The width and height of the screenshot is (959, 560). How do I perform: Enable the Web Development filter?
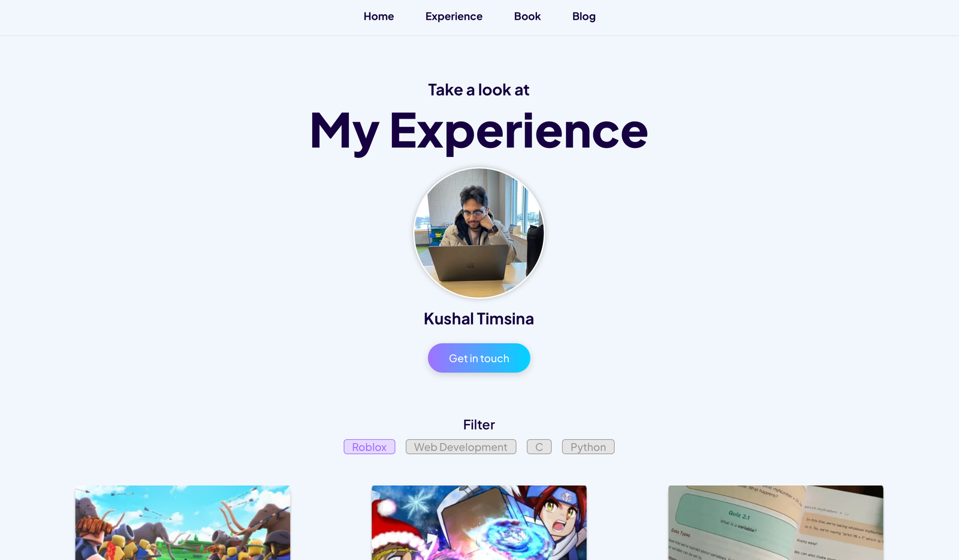461,447
